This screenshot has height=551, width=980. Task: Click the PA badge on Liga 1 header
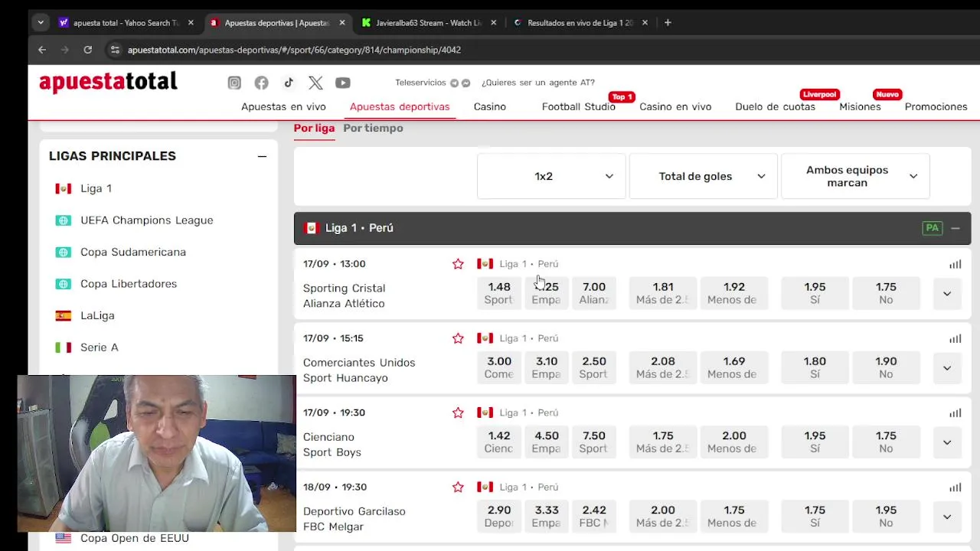tap(932, 228)
